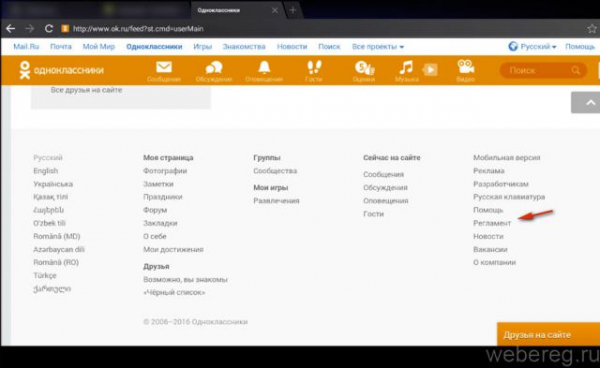
Task: Open the Музыка note icon
Action: click(x=406, y=67)
